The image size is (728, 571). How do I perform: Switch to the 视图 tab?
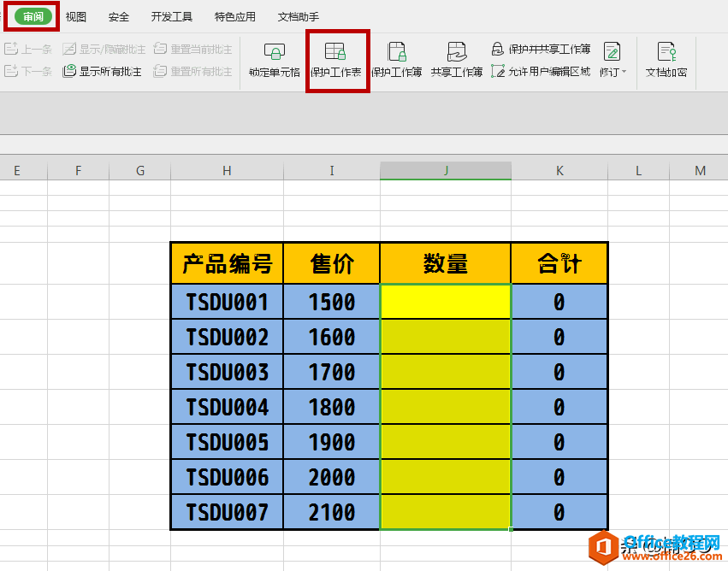pyautogui.click(x=75, y=17)
